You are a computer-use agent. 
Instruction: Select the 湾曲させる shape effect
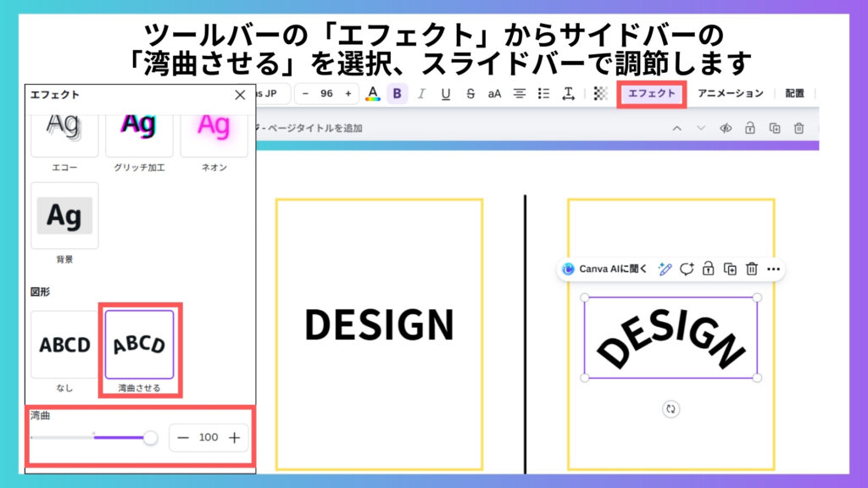(139, 345)
